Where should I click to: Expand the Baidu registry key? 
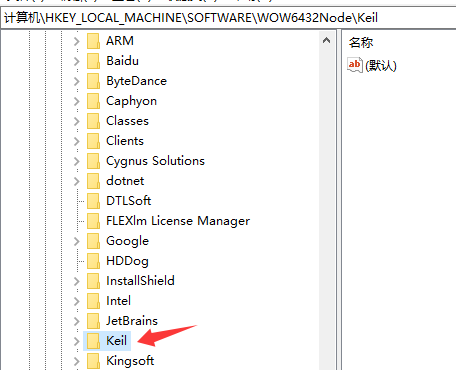(x=77, y=61)
